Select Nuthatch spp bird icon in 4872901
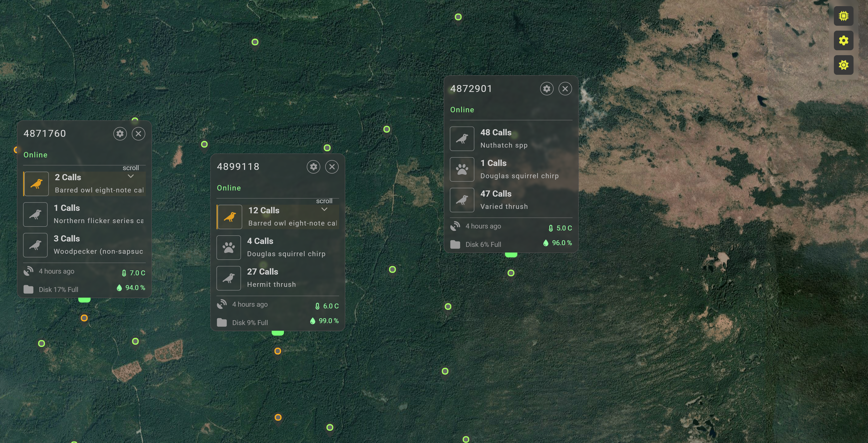 point(462,139)
